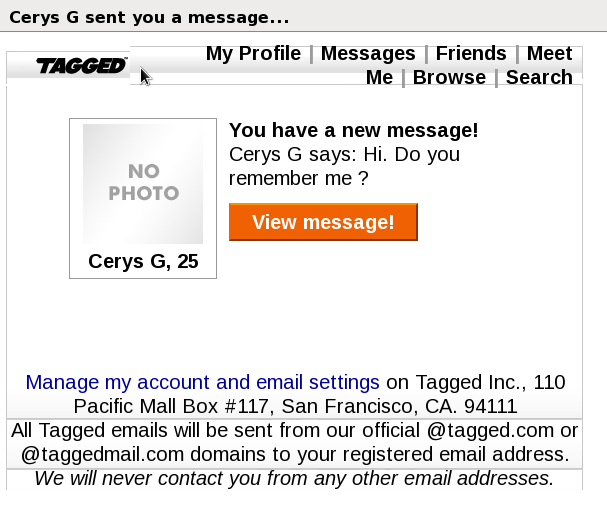This screenshot has height=511, width=607.
Task: Select Browse in the header navigation
Action: [x=449, y=78]
